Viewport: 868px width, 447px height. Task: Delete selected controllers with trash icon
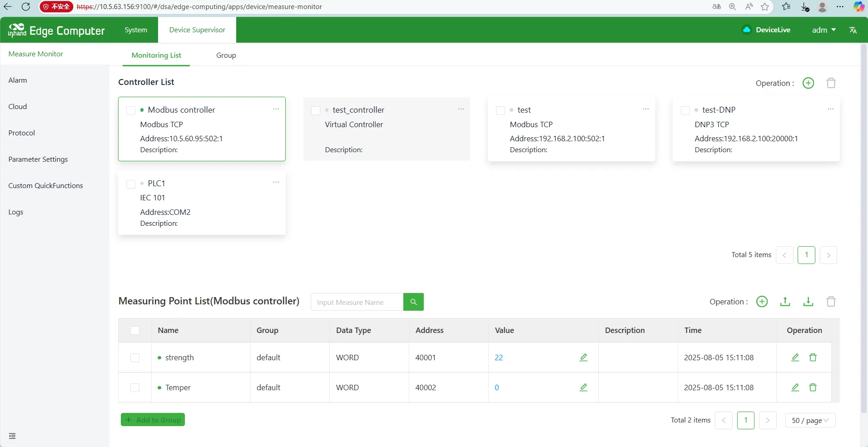831,83
